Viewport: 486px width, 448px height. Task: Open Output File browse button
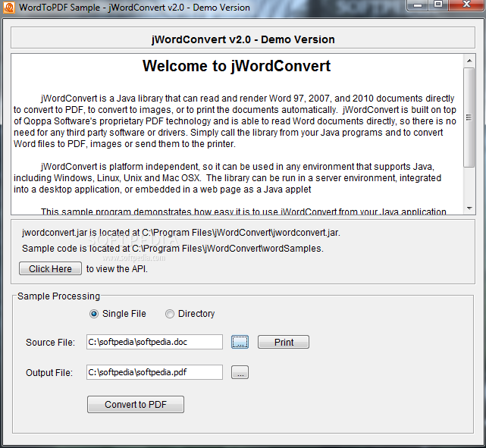tap(240, 372)
